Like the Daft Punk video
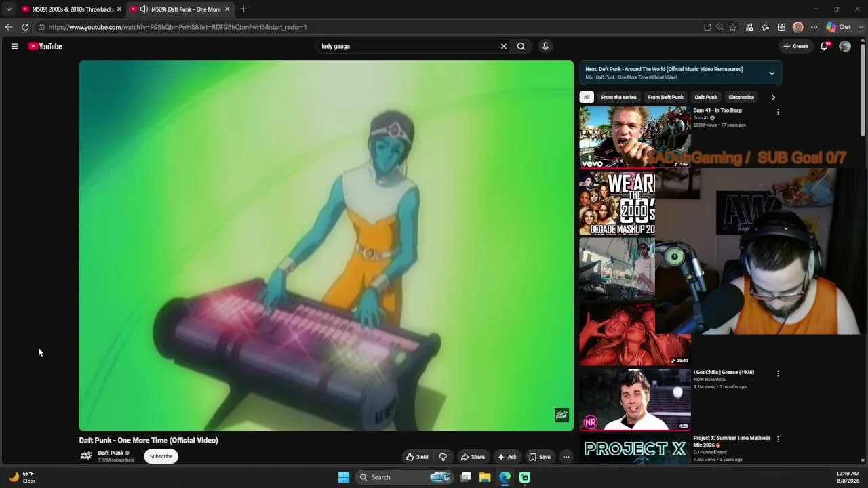Screen dimensions: 868x488 click(417, 457)
